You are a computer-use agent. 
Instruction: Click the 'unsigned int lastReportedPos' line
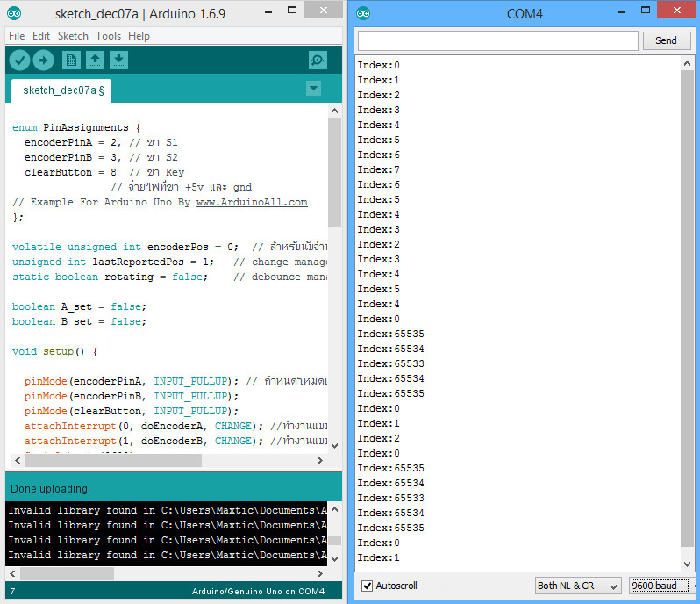coord(169,262)
